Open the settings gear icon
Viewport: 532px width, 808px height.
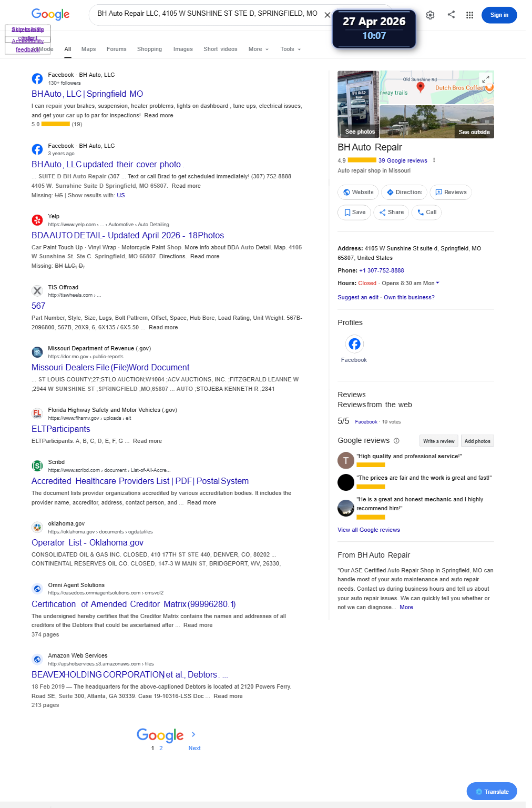click(x=430, y=15)
